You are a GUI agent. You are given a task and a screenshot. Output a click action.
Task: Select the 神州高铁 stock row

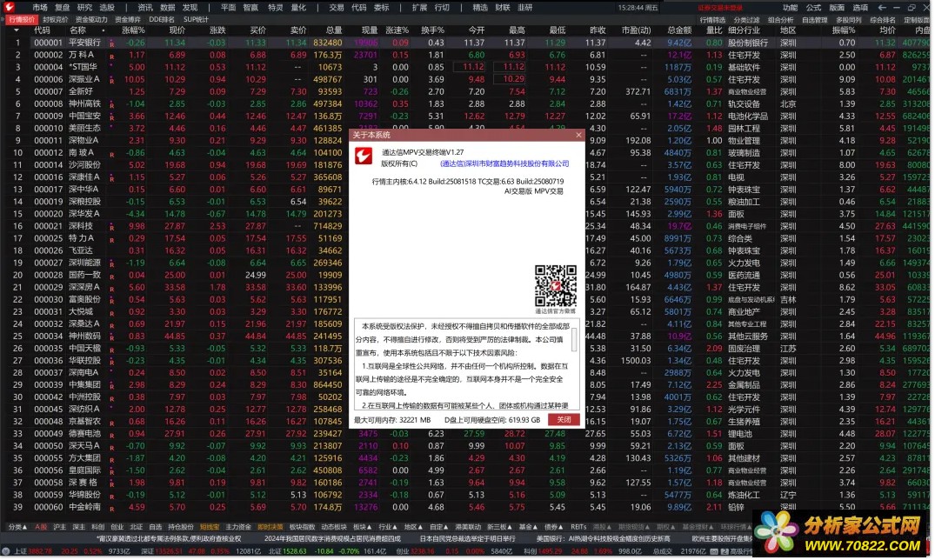click(468, 103)
